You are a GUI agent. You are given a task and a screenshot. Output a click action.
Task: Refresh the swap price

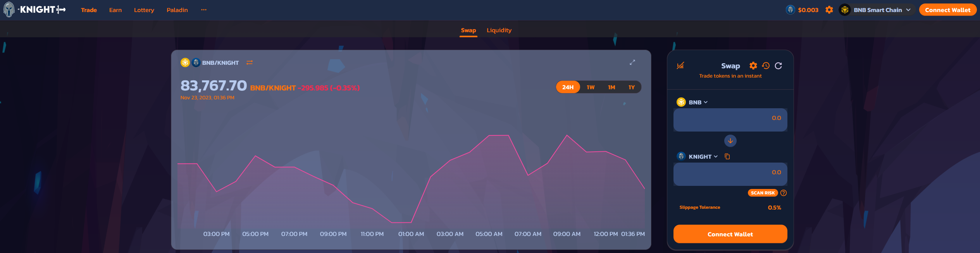(778, 66)
